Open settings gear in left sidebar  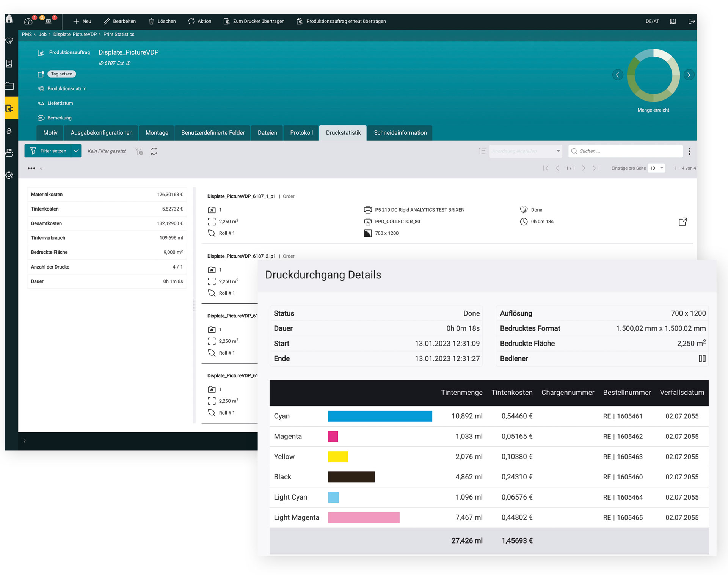[9, 175]
